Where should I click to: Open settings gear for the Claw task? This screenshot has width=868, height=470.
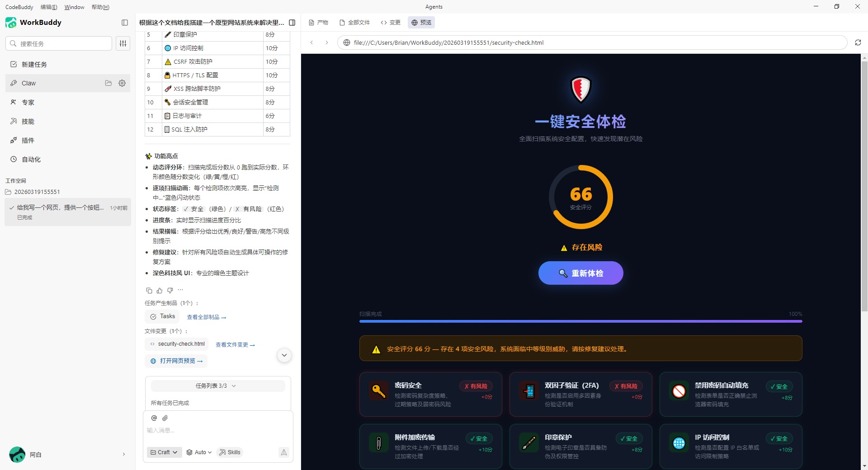coord(122,83)
